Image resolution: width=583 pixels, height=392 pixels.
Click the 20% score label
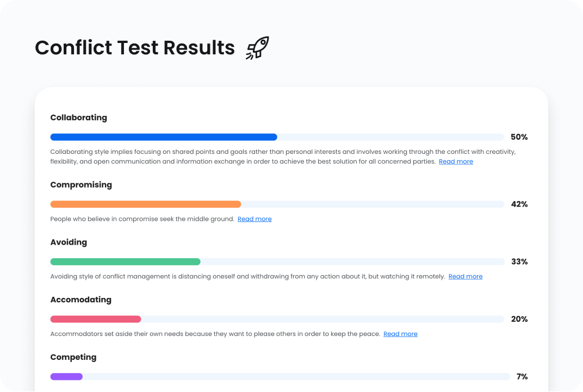point(519,319)
